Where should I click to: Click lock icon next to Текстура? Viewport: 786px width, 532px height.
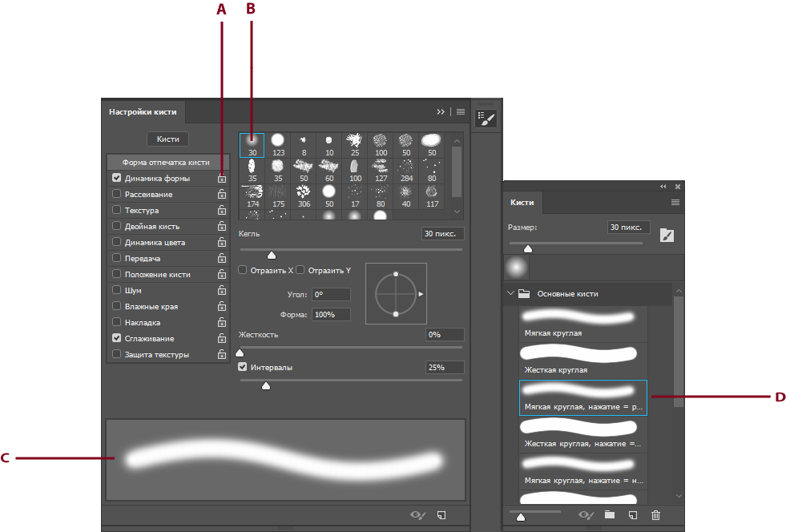pyautogui.click(x=222, y=210)
